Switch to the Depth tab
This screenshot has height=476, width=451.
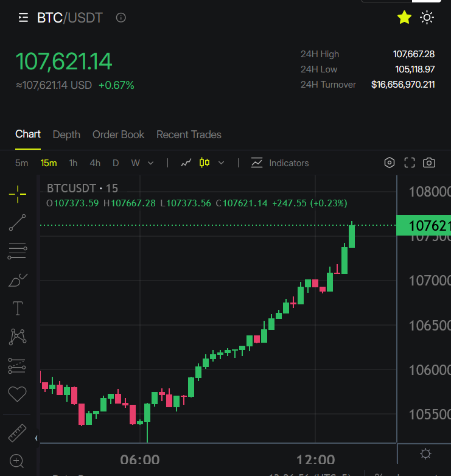pyautogui.click(x=66, y=135)
